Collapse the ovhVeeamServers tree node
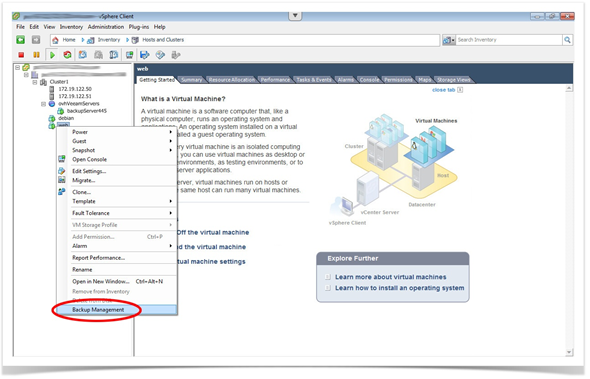 coord(43,104)
